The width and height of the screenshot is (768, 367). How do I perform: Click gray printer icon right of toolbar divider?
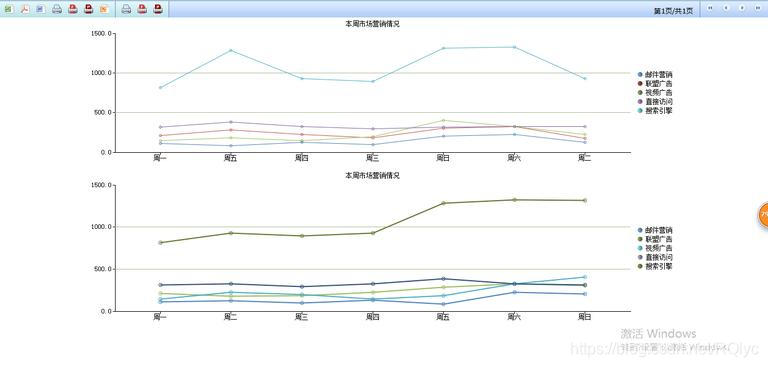pyautogui.click(x=126, y=9)
